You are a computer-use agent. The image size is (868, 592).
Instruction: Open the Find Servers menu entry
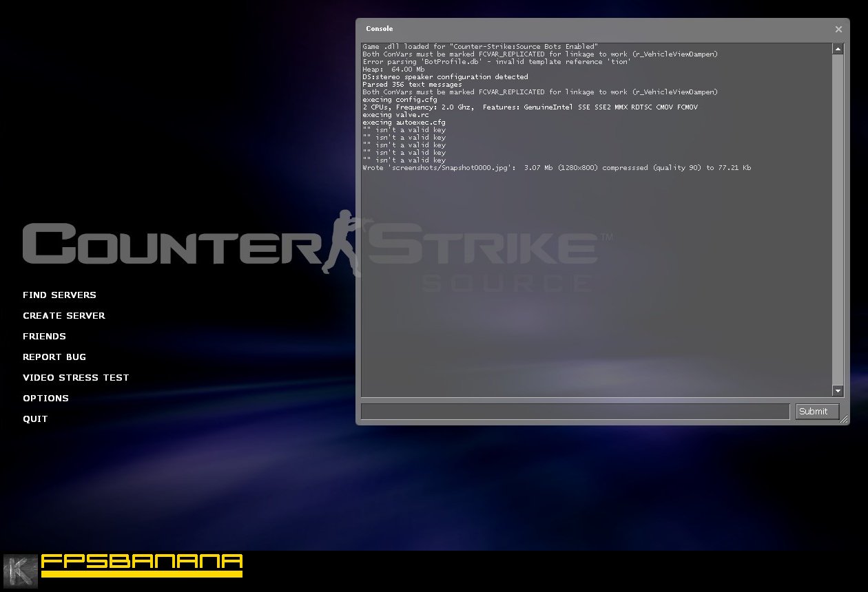pos(59,295)
